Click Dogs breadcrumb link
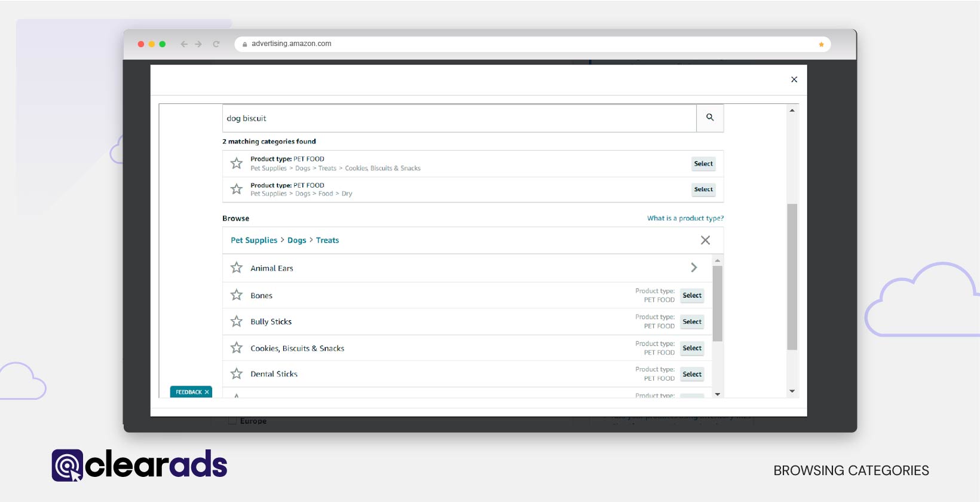This screenshot has height=502, width=980. [297, 240]
